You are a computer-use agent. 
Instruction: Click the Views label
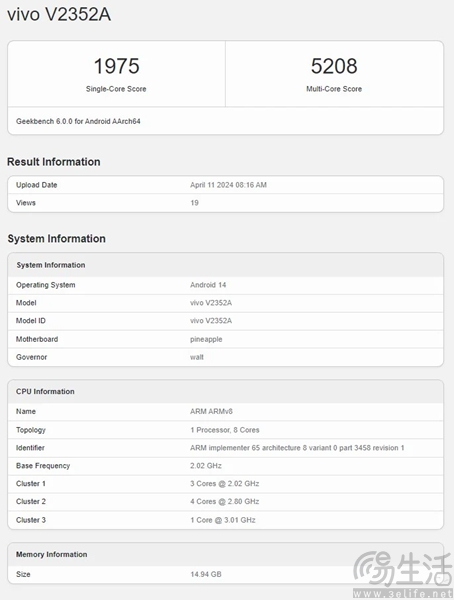click(26, 203)
